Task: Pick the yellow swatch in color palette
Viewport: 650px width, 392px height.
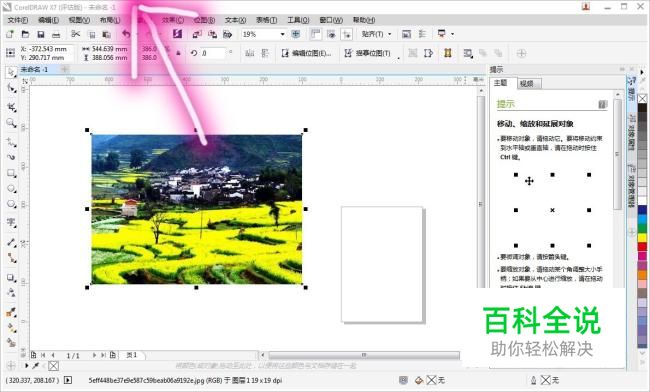Action: coord(642,237)
